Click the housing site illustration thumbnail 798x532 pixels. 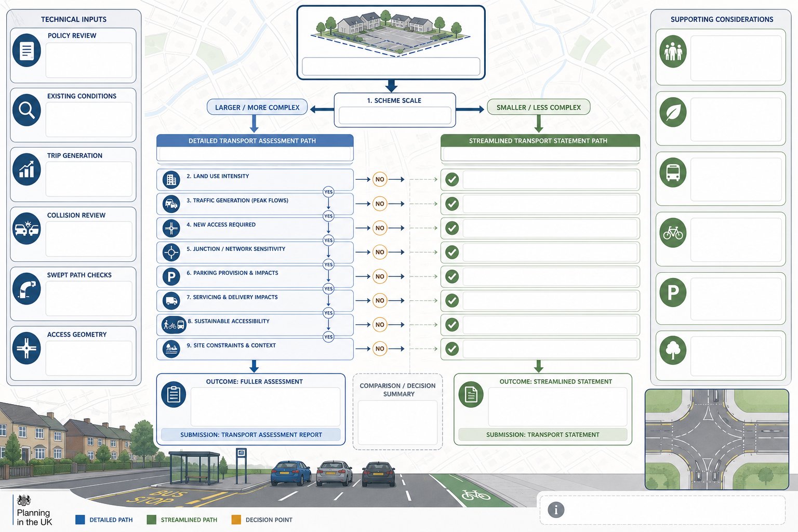tap(391, 34)
